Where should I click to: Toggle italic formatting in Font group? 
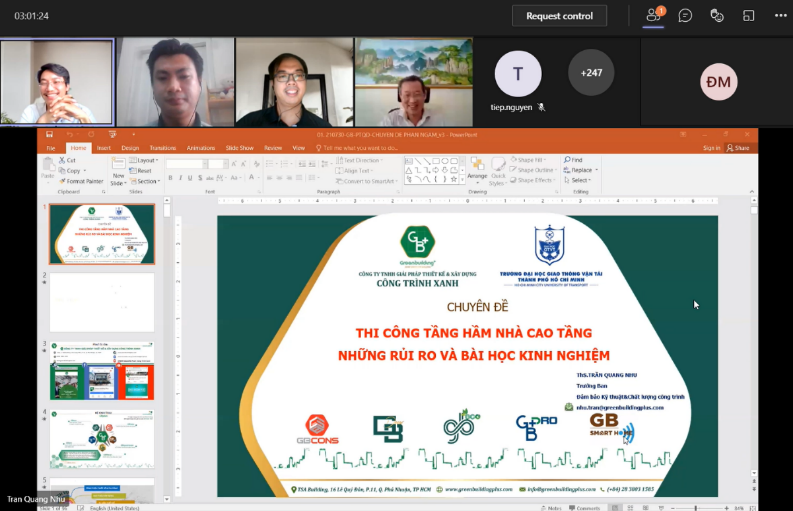click(181, 178)
